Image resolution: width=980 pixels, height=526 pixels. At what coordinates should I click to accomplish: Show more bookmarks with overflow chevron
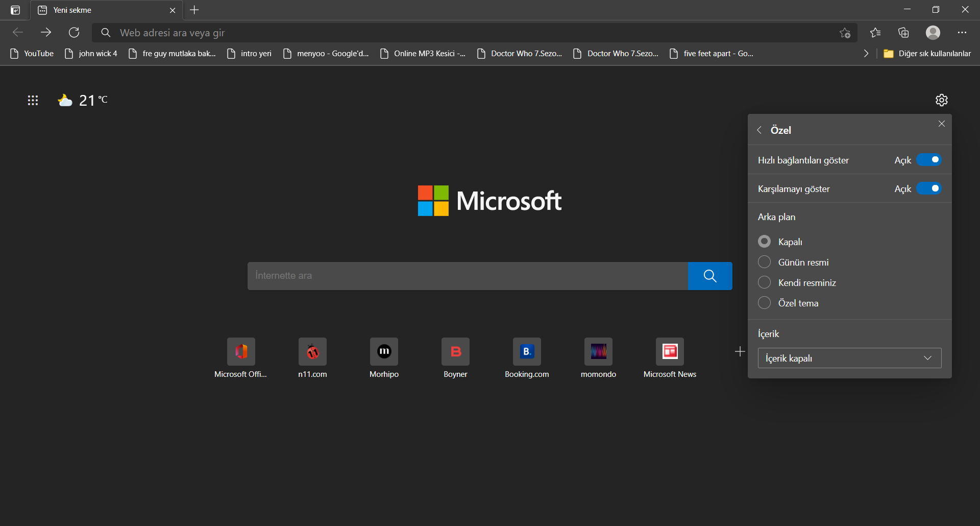(x=866, y=54)
